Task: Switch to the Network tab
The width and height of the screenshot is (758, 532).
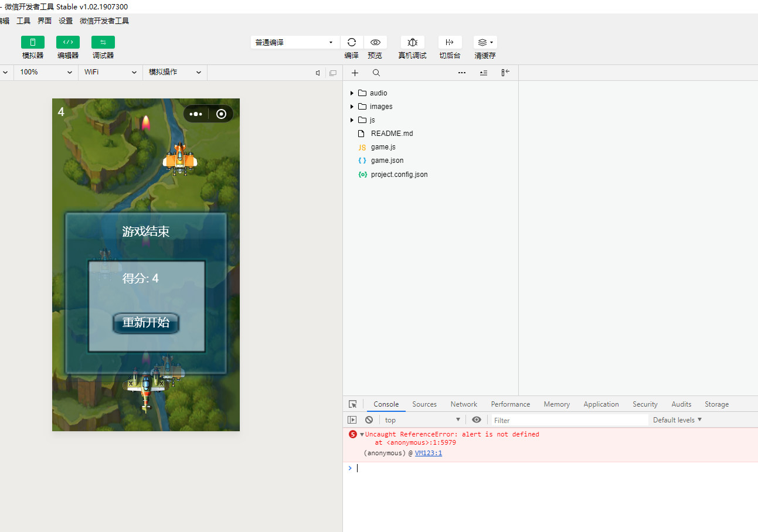Action: [x=464, y=404]
